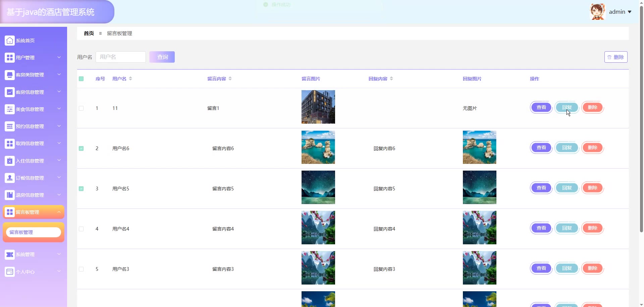Go to 首页 in the breadcrumb
644x307 pixels.
(x=89, y=34)
